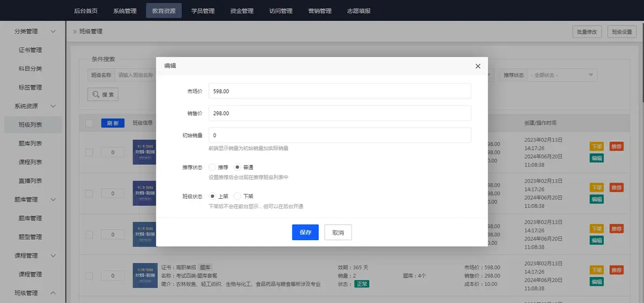Screen dimensions: 644x303
Task: Select the 普通 radio option
Action: click(238, 168)
